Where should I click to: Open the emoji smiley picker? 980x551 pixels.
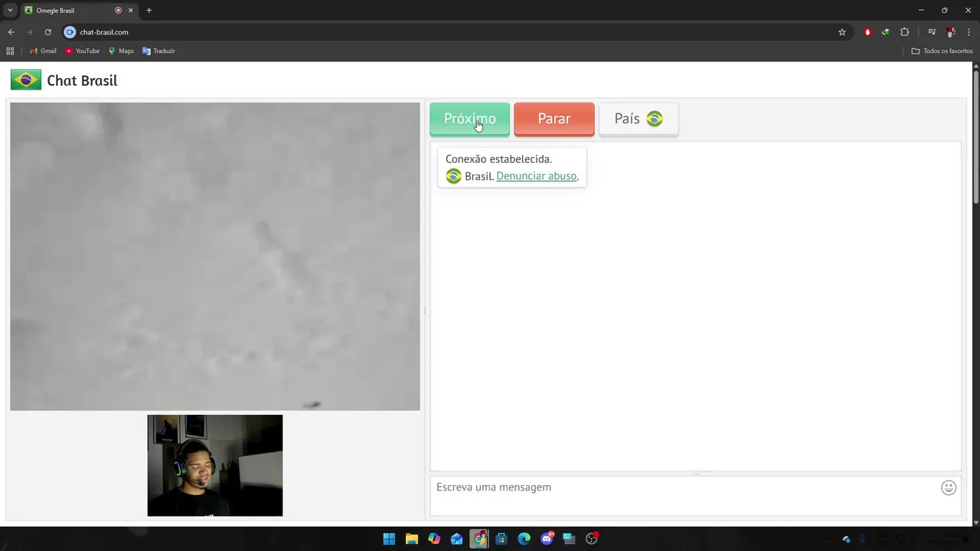click(949, 487)
